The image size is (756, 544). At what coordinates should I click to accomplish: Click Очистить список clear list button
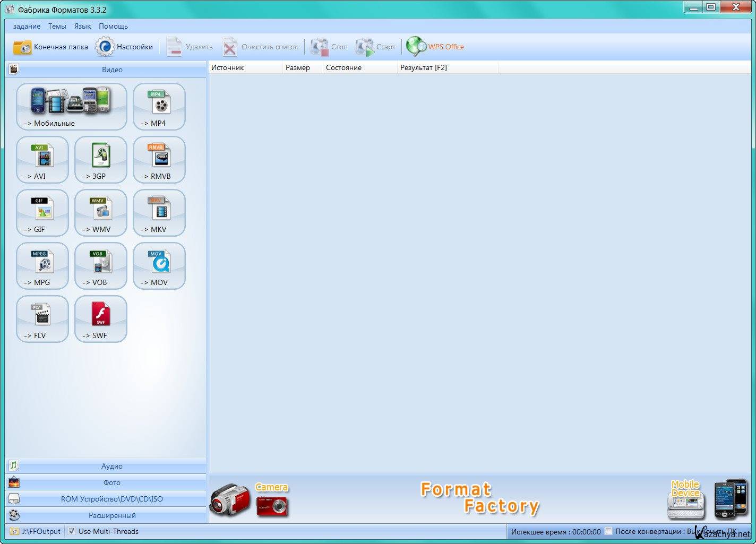tap(260, 47)
